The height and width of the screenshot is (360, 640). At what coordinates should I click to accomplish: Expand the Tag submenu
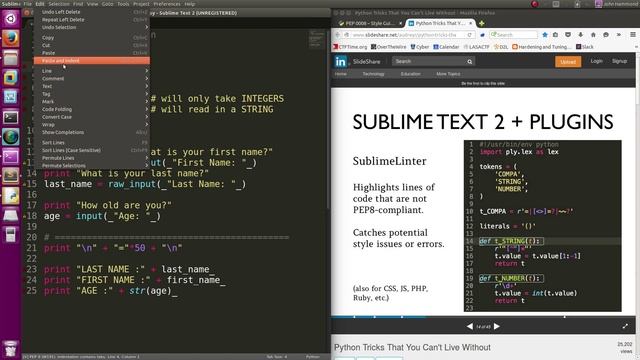coord(92,94)
